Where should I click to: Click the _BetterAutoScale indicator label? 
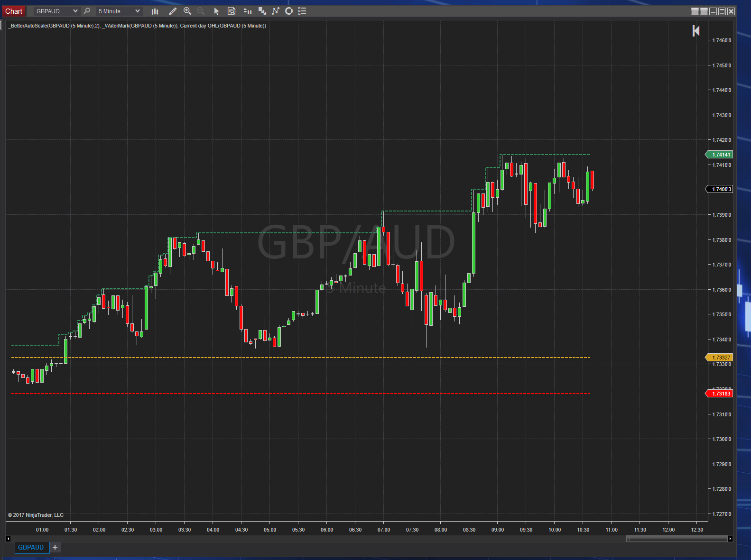54,26
